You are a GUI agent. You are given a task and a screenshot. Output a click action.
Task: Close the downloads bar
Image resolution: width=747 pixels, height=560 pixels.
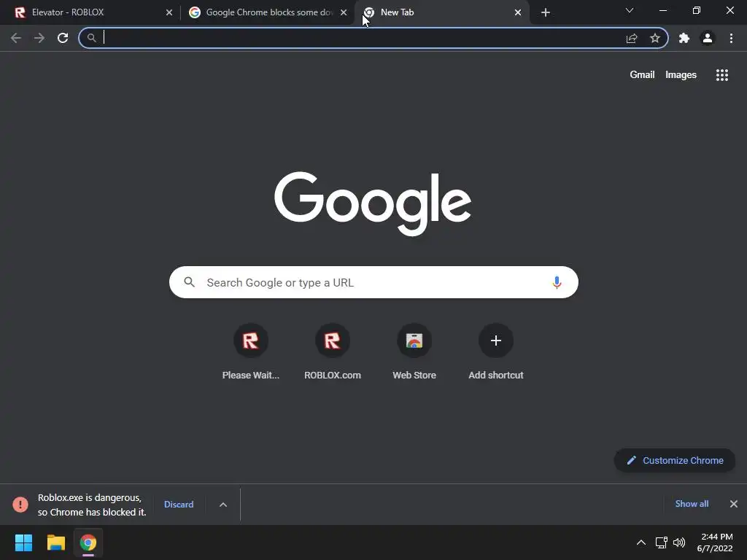[x=734, y=504]
